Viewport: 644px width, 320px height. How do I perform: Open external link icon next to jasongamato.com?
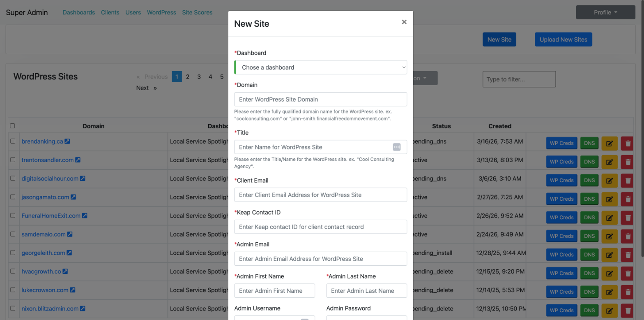point(74,197)
